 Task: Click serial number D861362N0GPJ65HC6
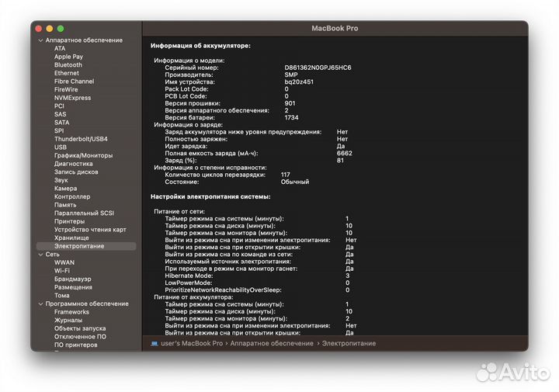[318, 68]
